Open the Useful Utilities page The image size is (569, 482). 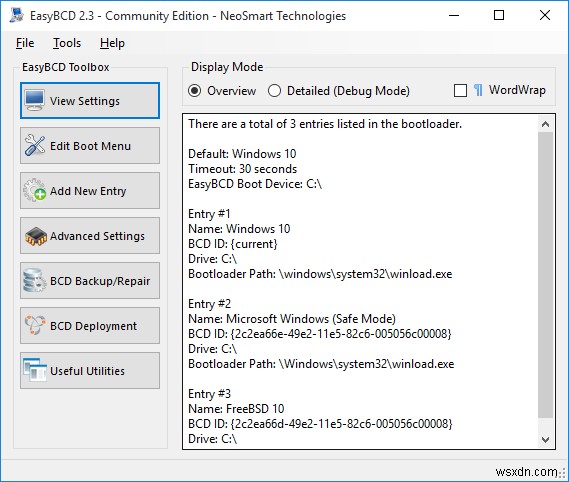tap(90, 371)
